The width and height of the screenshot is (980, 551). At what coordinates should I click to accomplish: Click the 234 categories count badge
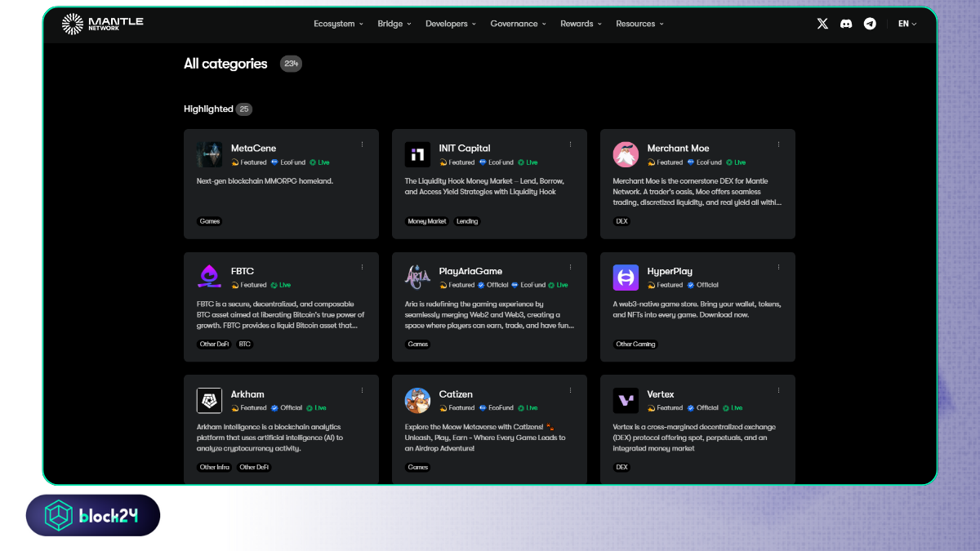click(291, 64)
